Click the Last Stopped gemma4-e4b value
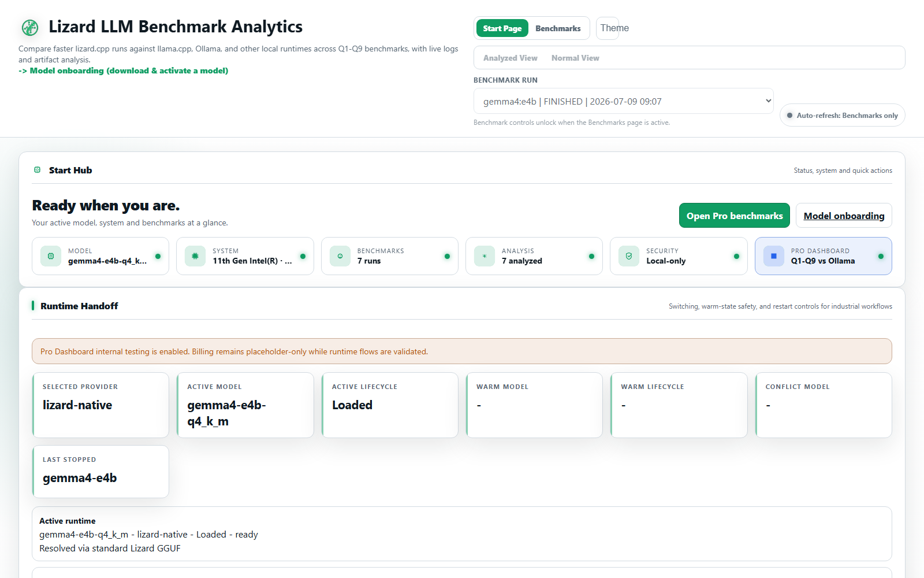Viewport: 924px width, 578px height. [80, 478]
